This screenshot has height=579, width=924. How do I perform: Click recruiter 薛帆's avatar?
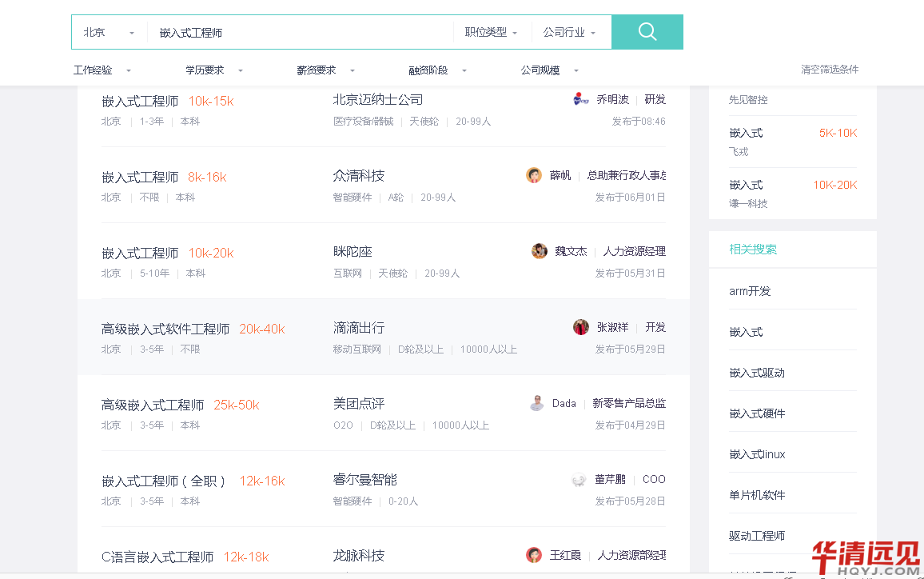(x=534, y=175)
